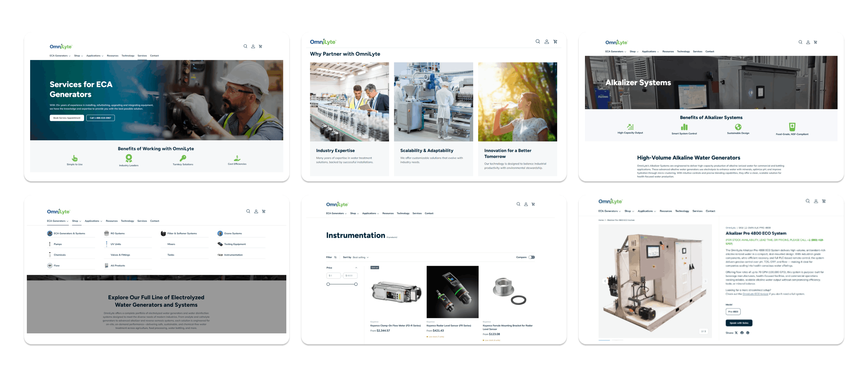868x391 pixels.
Task: Collapse the Price filter section
Action: (x=356, y=268)
